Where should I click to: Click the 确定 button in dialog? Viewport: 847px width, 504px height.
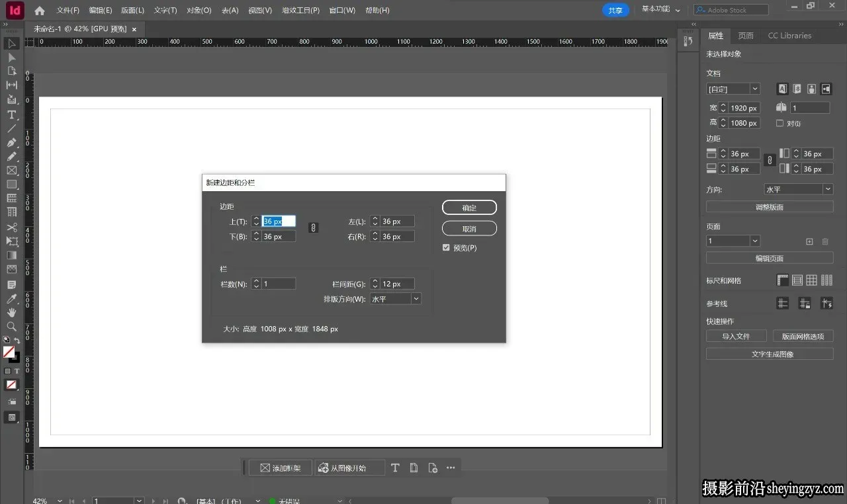pos(469,208)
